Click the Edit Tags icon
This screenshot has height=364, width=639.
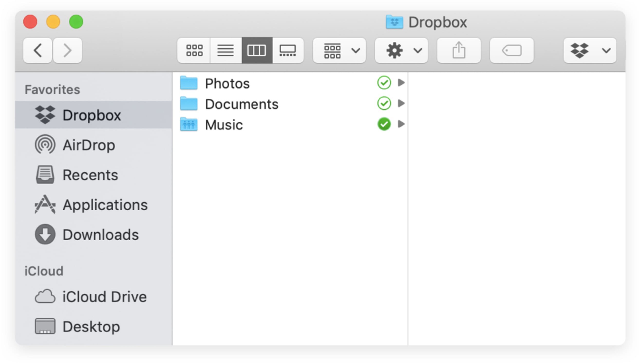point(511,50)
